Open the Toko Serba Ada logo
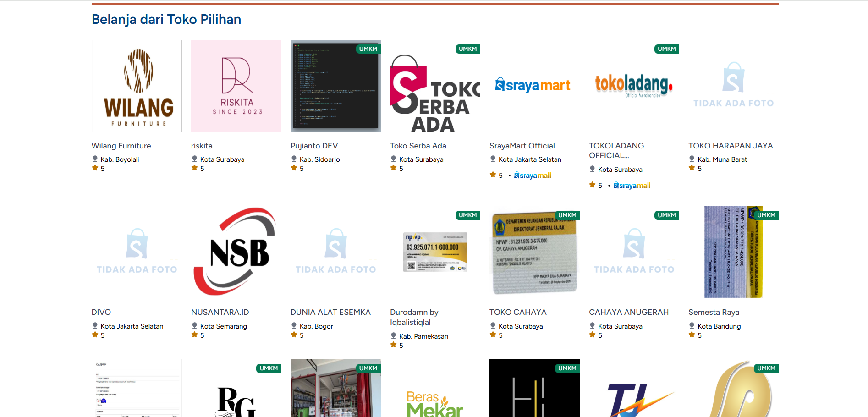 pos(435,86)
